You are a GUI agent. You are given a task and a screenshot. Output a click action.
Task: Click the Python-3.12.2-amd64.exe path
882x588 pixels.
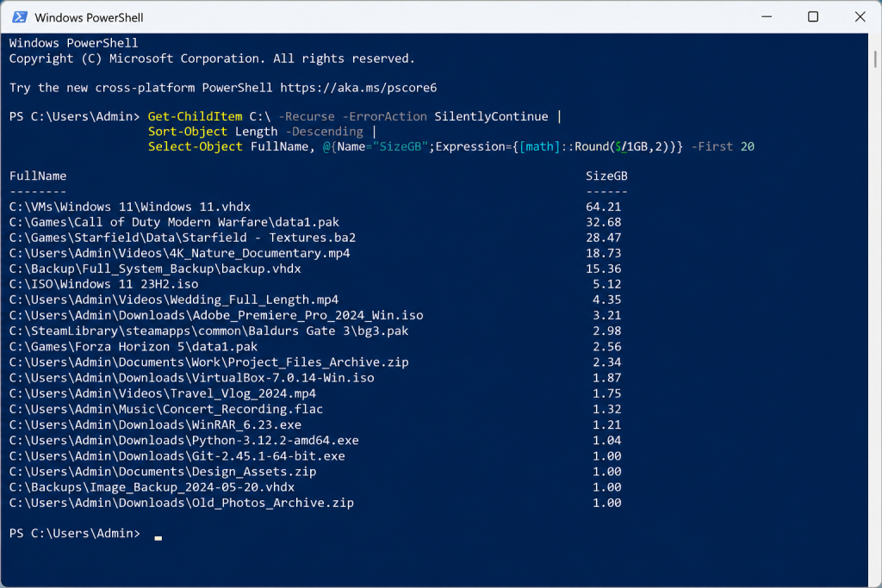184,440
